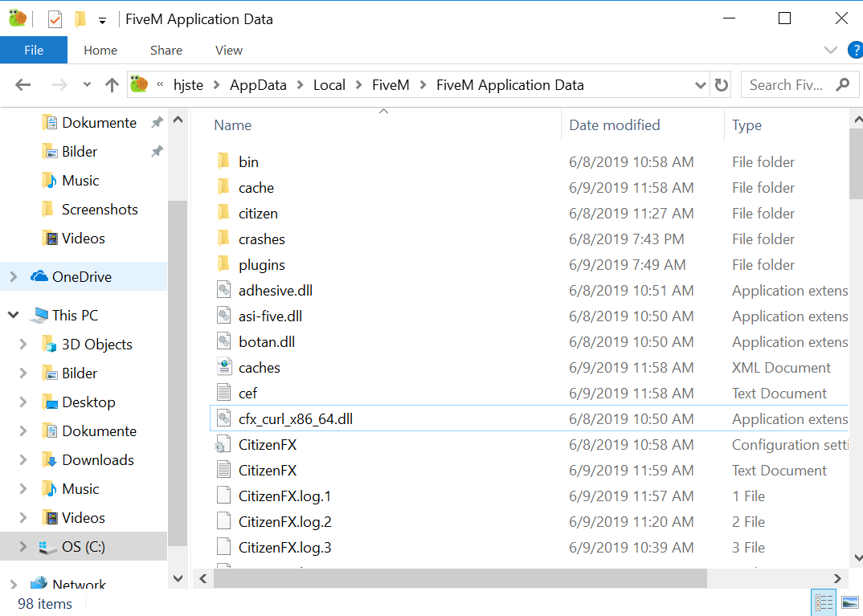Select OneDrive in the navigation pane
Image resolution: width=863 pixels, height=616 pixels.
pyautogui.click(x=82, y=276)
